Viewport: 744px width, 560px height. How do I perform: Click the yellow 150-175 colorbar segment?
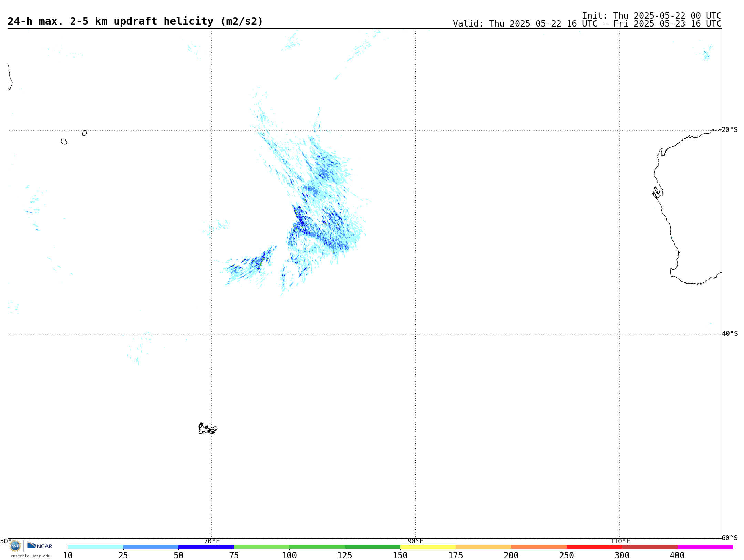[x=428, y=547]
